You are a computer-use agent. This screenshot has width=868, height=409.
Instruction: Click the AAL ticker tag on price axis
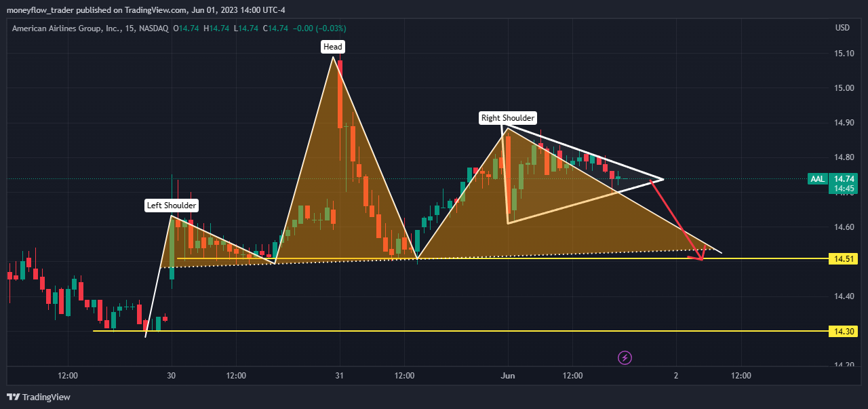tap(817, 179)
